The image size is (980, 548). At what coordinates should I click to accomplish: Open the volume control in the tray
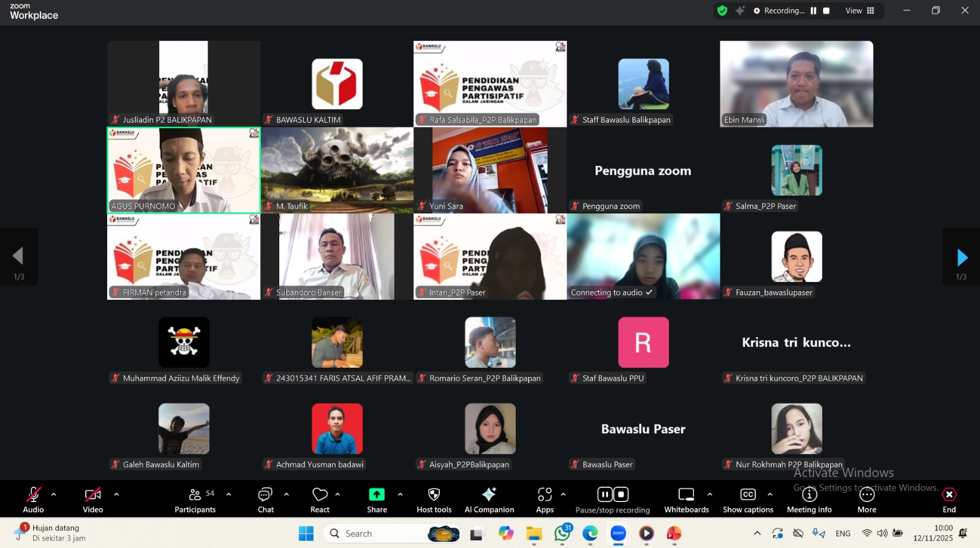(882, 533)
